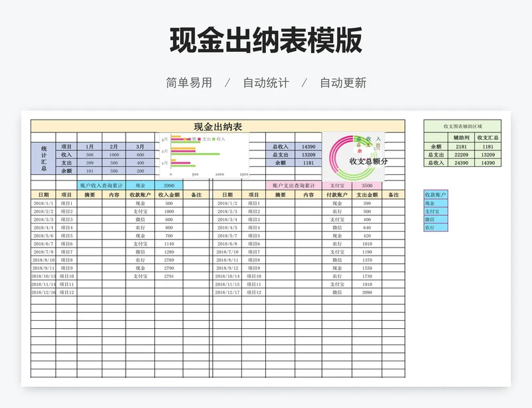The height and width of the screenshot is (408, 532).
Task: Select the expense amount 640 cell
Action: tap(367, 228)
